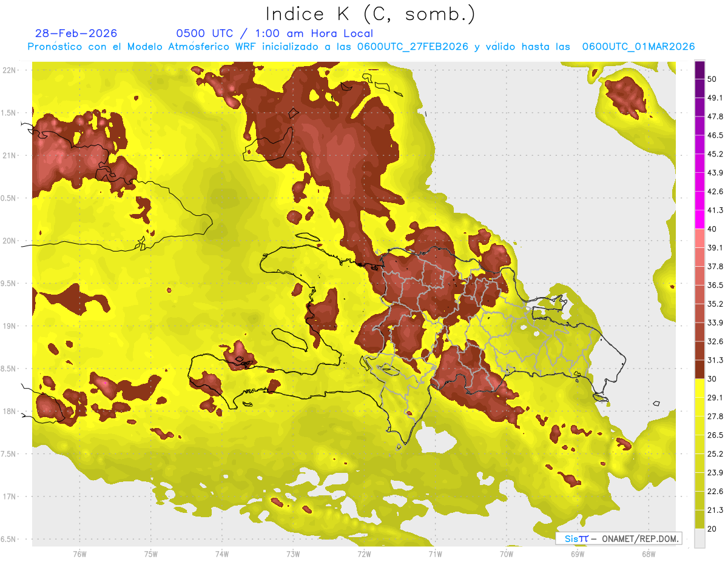Click the '21N' latitude label

10,155
